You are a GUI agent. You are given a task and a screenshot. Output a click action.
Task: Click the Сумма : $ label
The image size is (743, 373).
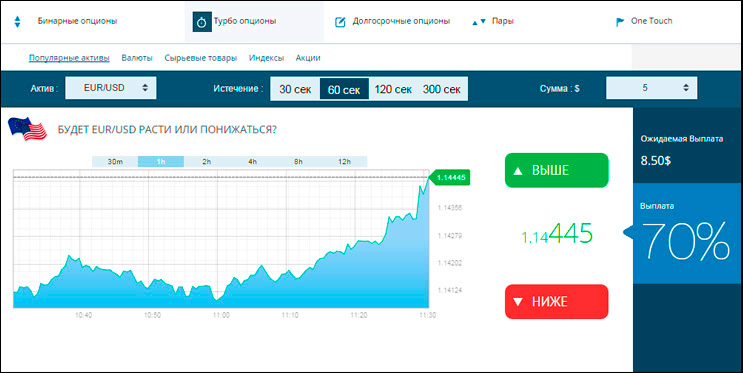pyautogui.click(x=559, y=89)
